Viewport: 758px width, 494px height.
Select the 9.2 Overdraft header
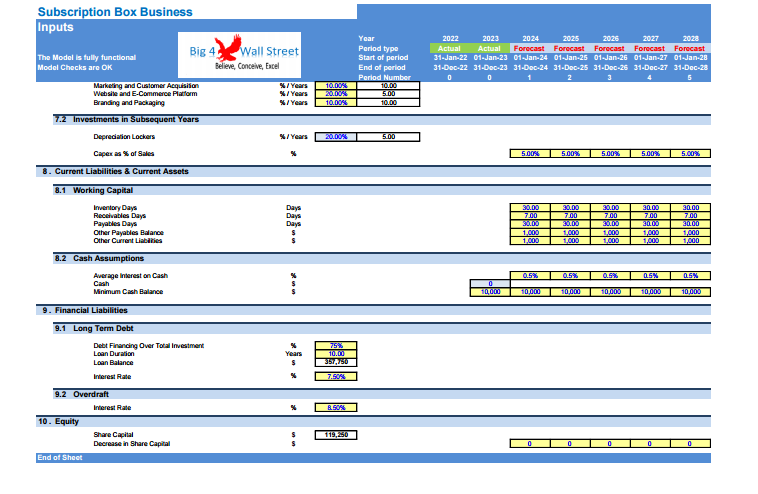point(382,394)
